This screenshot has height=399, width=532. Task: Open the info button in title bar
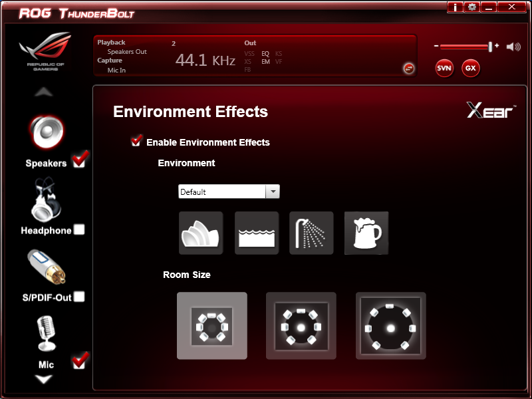(456, 7)
